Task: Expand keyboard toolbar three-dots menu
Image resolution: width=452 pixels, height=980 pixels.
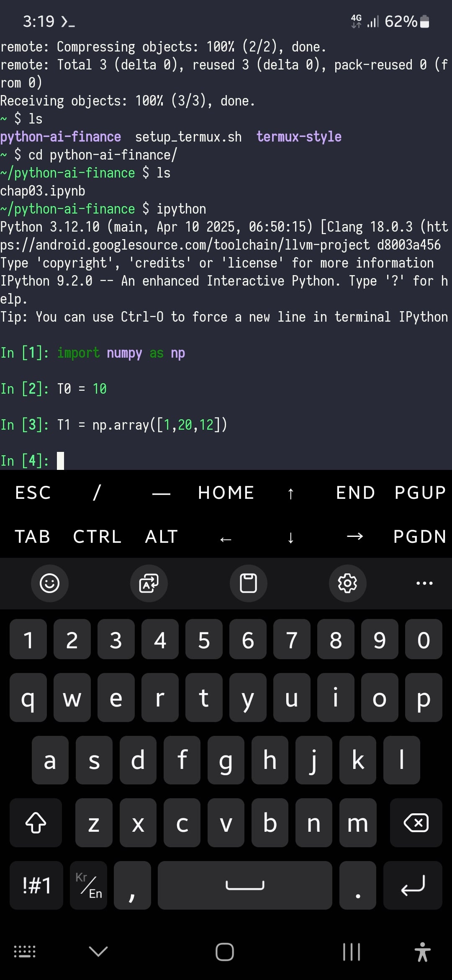Action: [424, 583]
